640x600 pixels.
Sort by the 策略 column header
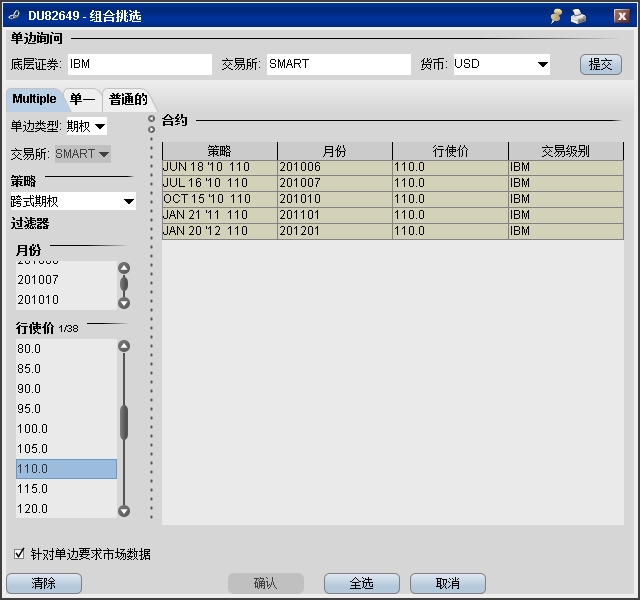point(220,151)
